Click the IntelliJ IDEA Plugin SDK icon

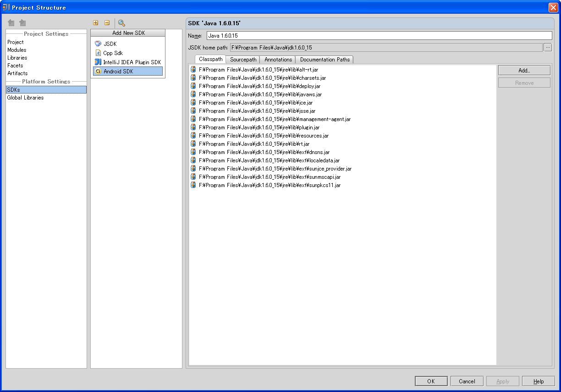coord(98,62)
